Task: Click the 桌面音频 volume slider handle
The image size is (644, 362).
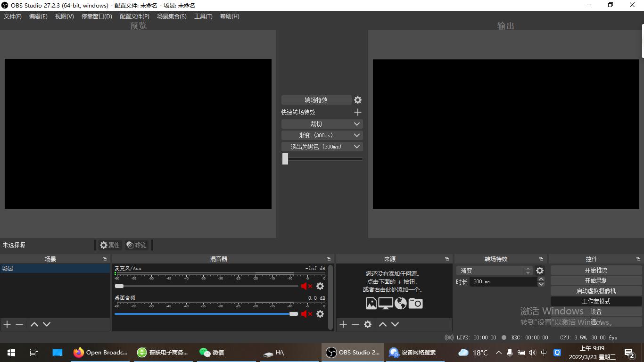Action: [x=294, y=314]
